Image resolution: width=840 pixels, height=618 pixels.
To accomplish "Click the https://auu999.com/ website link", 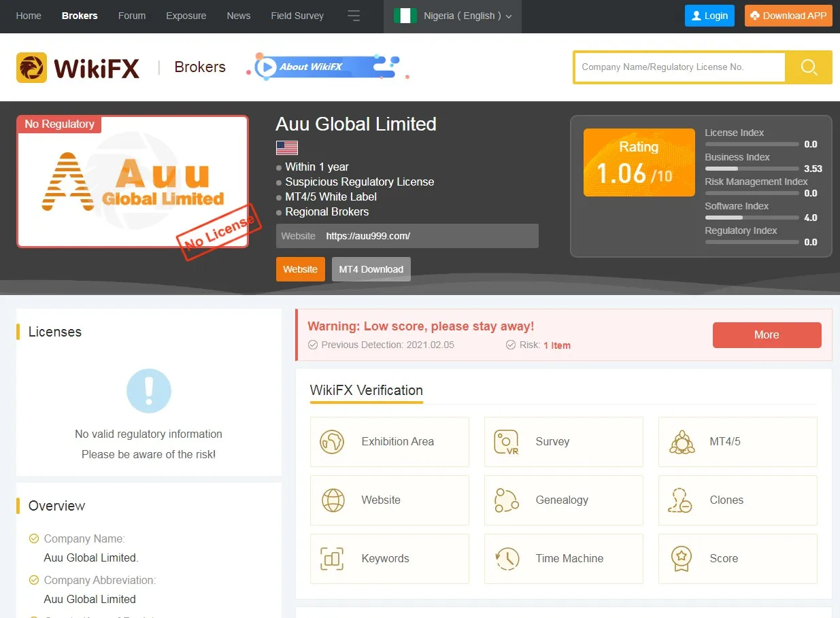I will [x=368, y=236].
